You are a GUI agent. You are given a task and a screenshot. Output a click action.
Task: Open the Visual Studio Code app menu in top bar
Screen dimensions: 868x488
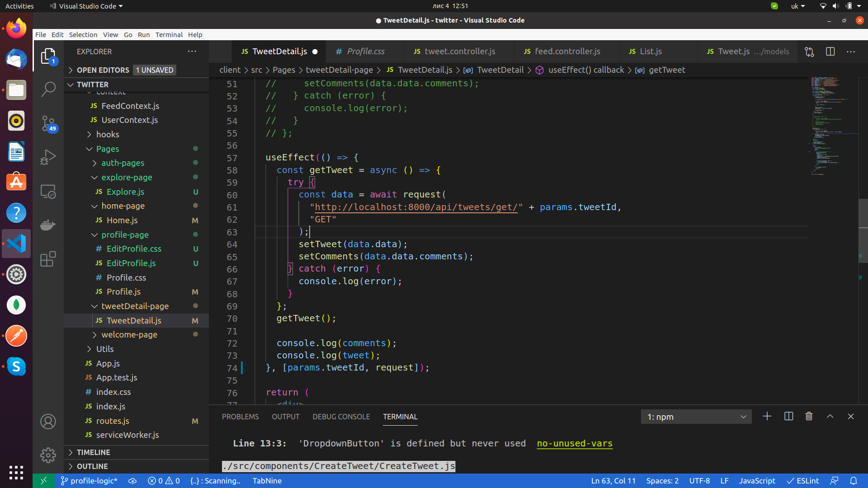point(86,6)
